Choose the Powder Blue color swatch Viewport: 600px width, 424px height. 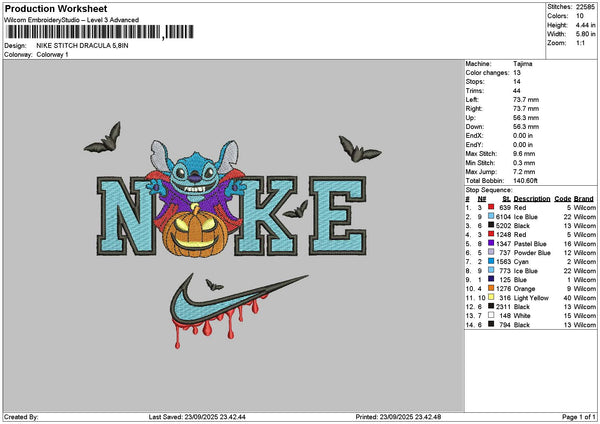click(x=491, y=253)
